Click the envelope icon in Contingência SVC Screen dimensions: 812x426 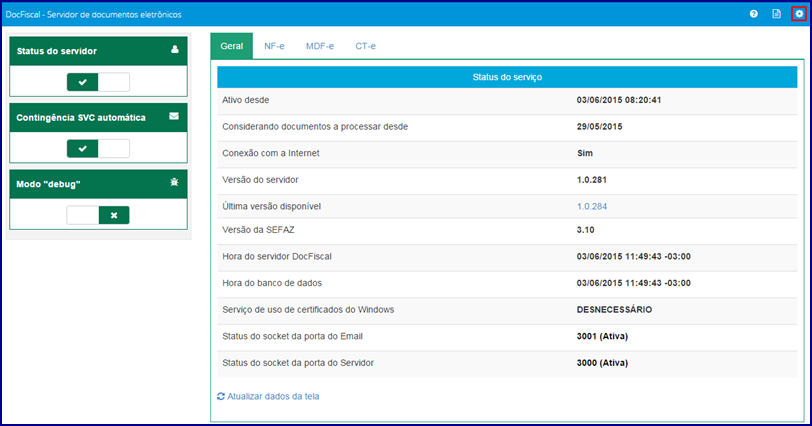tap(174, 116)
